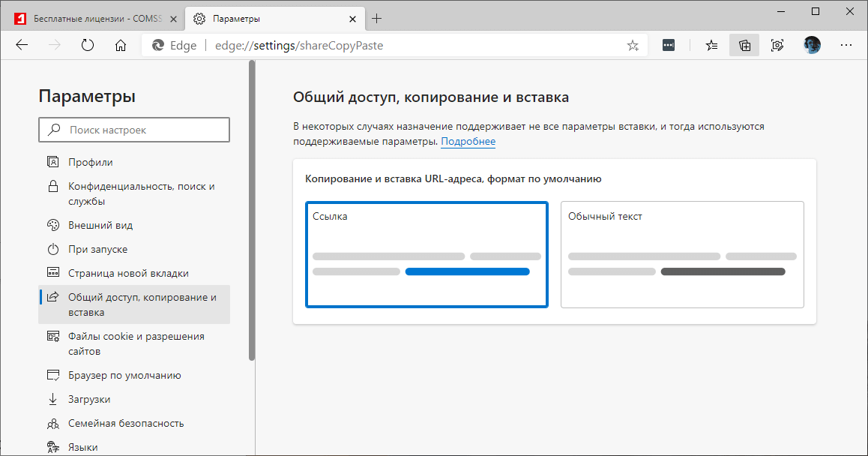Open a new tab with the plus button
Viewport: 868px width, 456px height.
377,18
